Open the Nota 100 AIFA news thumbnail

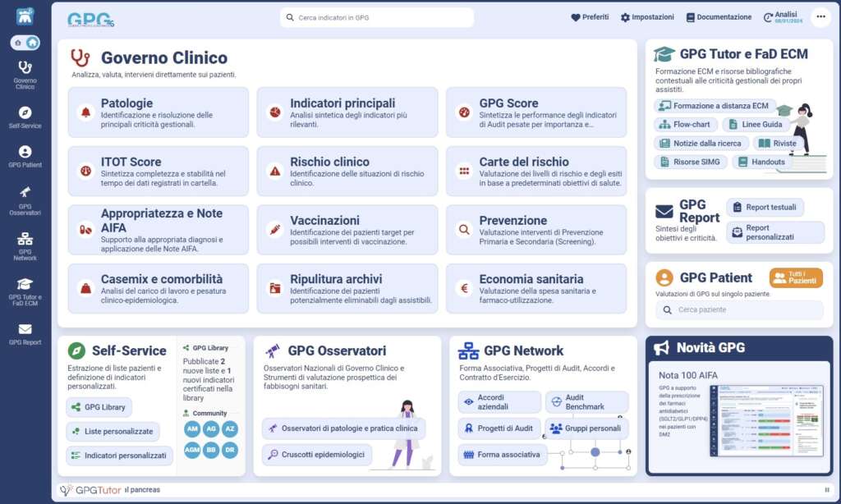[765, 420]
